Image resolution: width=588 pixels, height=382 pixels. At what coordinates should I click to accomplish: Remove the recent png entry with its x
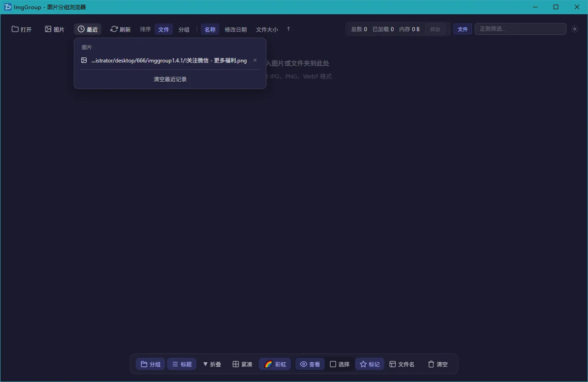255,61
